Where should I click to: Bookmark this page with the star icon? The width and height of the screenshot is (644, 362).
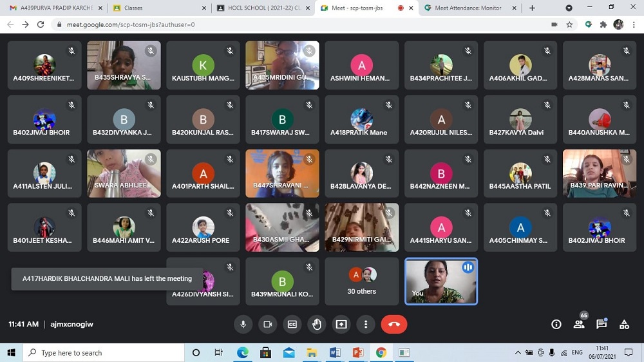pos(569,24)
